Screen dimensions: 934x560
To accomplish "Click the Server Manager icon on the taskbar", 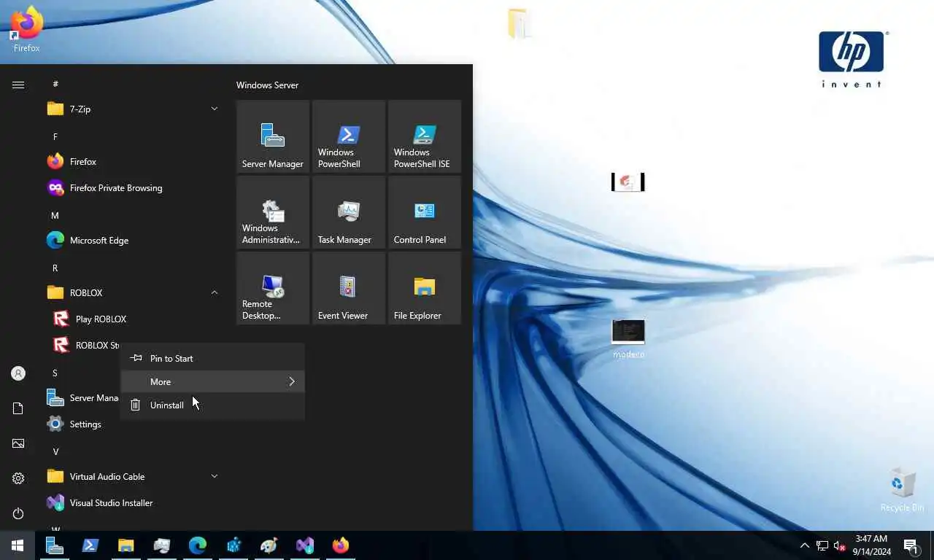I will [55, 545].
